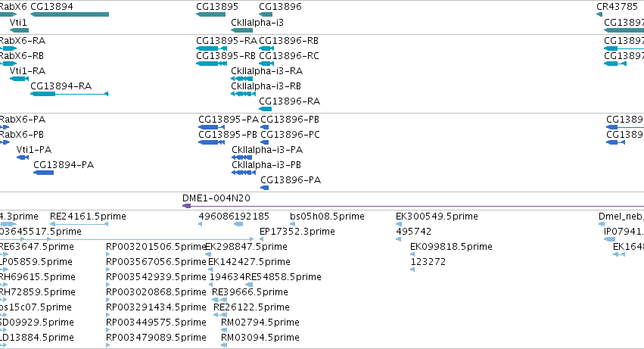Select the bs05h08.5prime EST

[x=292, y=224]
